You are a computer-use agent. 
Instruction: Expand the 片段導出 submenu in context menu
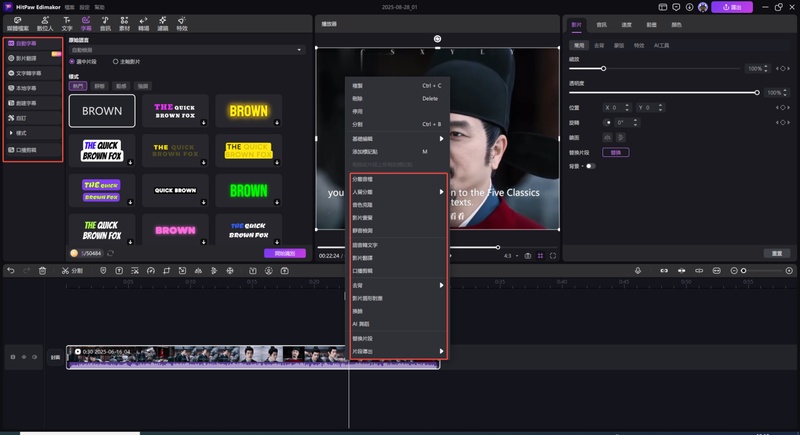[397, 351]
